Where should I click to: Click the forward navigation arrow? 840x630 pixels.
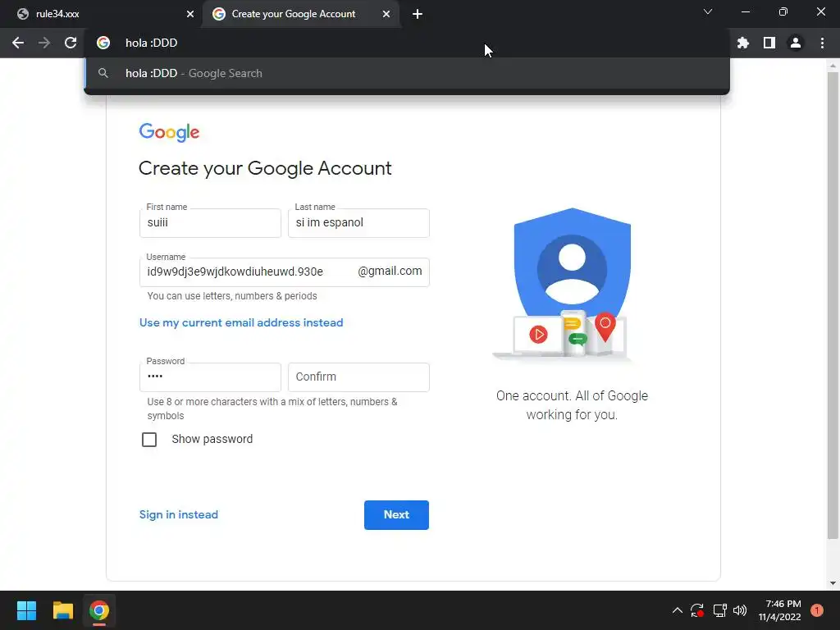point(44,43)
